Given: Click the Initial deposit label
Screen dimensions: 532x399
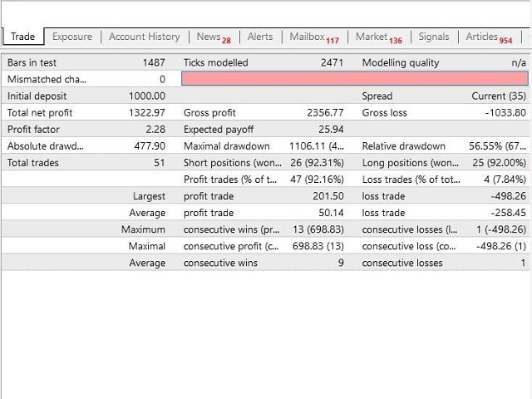Looking at the screenshot, I should [x=37, y=96].
